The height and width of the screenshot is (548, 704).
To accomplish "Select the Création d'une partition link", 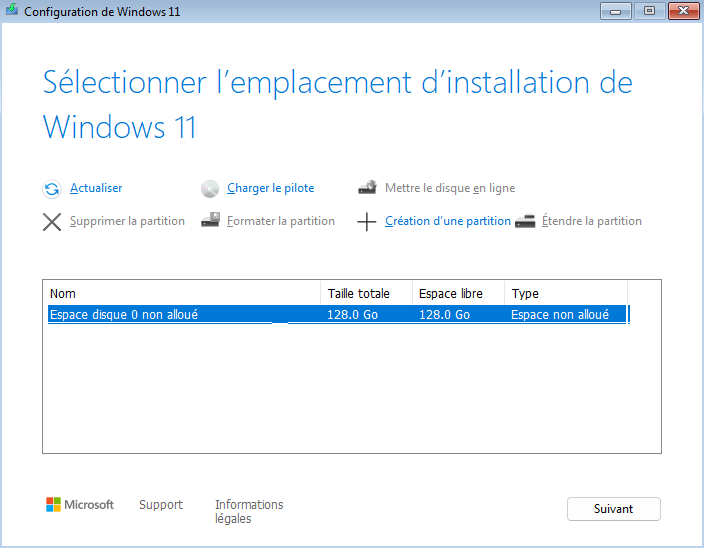I will point(447,221).
